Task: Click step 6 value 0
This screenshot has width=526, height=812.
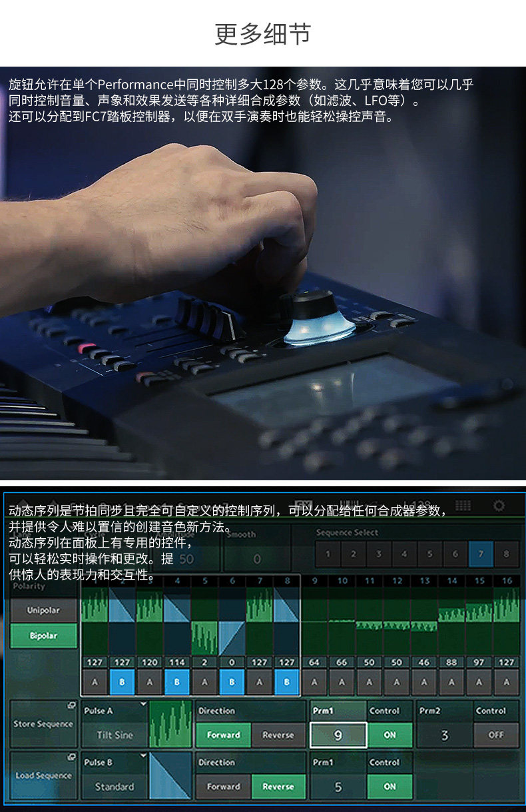Action: (x=232, y=662)
